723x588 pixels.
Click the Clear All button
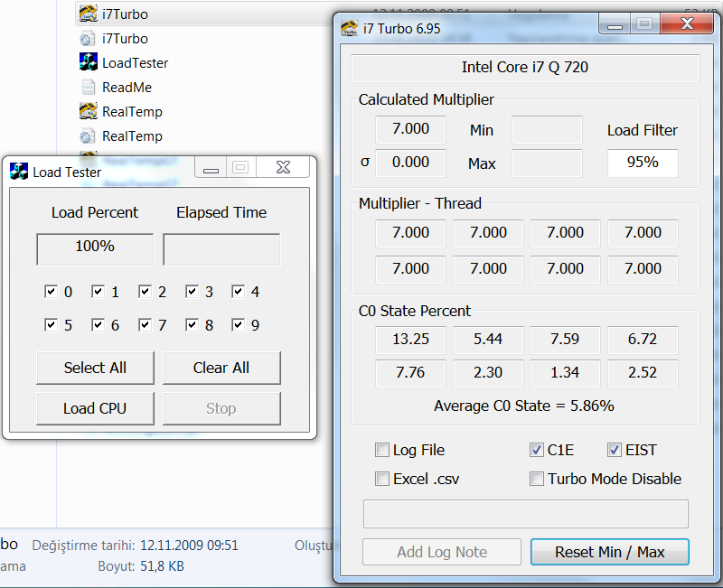[x=221, y=368]
